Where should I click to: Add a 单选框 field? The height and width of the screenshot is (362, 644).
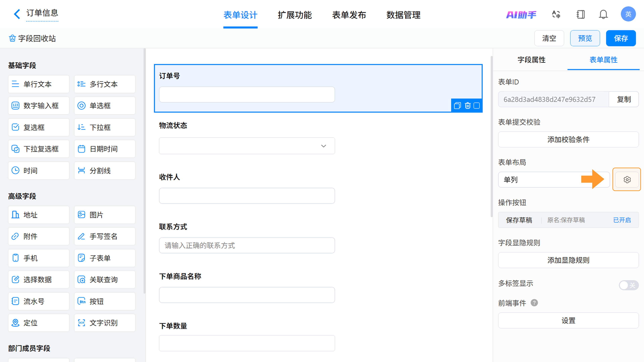[x=105, y=106]
